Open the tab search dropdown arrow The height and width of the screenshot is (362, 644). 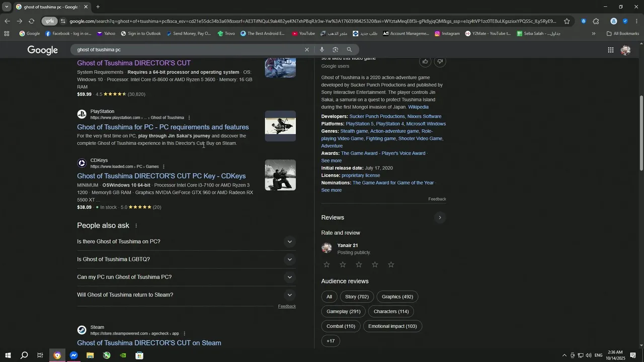[x=7, y=7]
